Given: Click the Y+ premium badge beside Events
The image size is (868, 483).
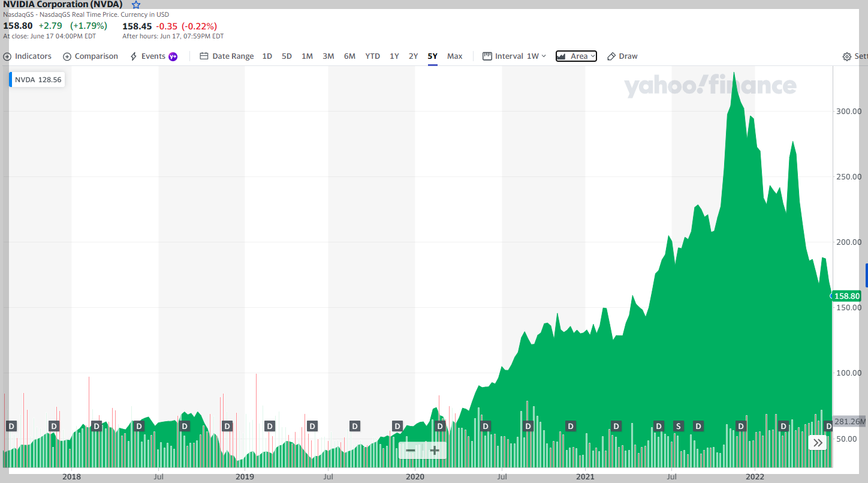Looking at the screenshot, I should (x=173, y=56).
